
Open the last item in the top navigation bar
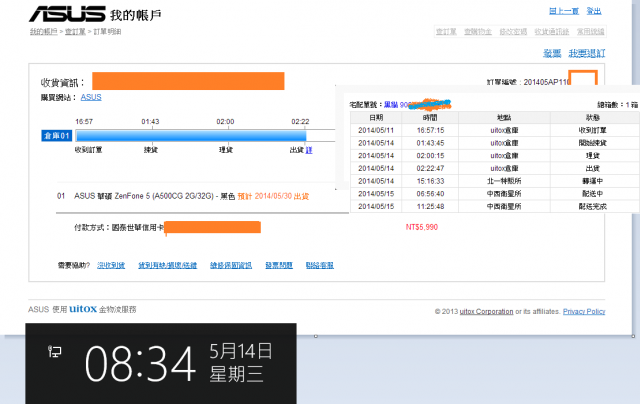coord(590,31)
